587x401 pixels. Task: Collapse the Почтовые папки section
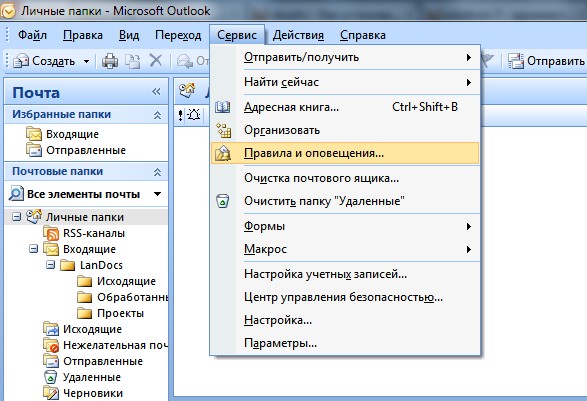tap(157, 172)
